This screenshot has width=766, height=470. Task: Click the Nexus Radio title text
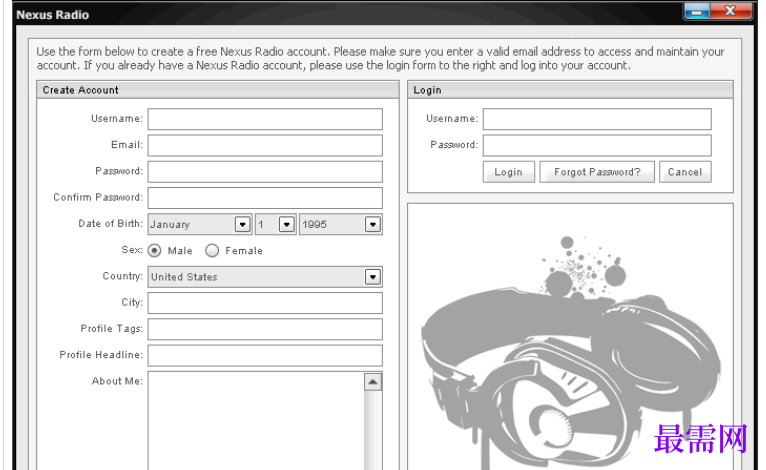click(x=53, y=15)
